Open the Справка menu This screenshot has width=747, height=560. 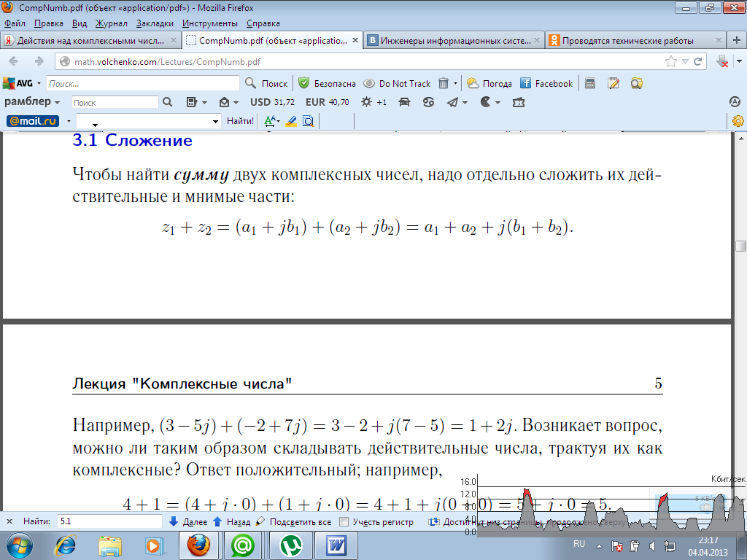(x=263, y=23)
